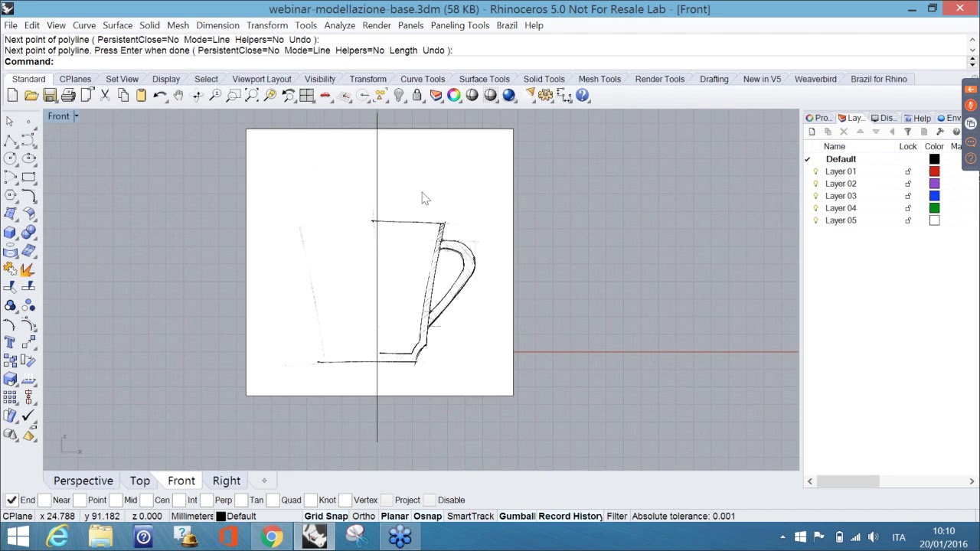The image size is (980, 551).
Task: Enable the Mid osnap checkbox
Action: (x=116, y=500)
